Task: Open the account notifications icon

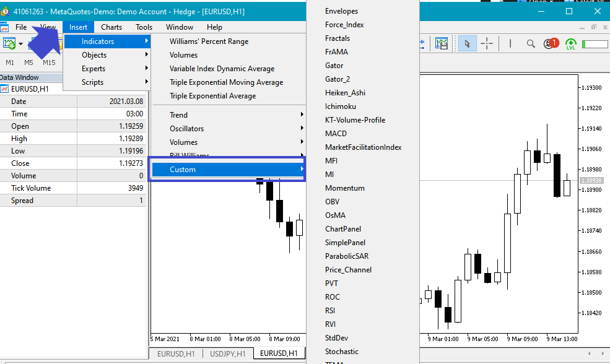Action: click(x=551, y=43)
